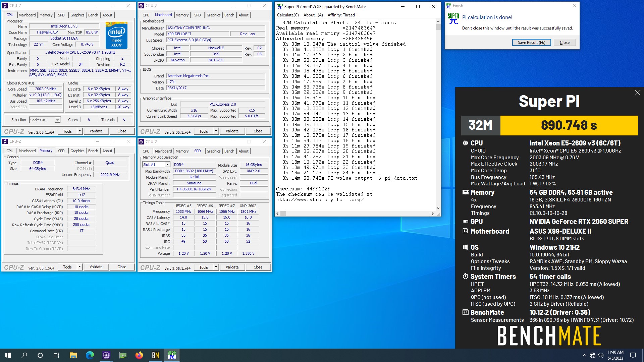
Task: Click Validate in CPU window
Action: 96,131
